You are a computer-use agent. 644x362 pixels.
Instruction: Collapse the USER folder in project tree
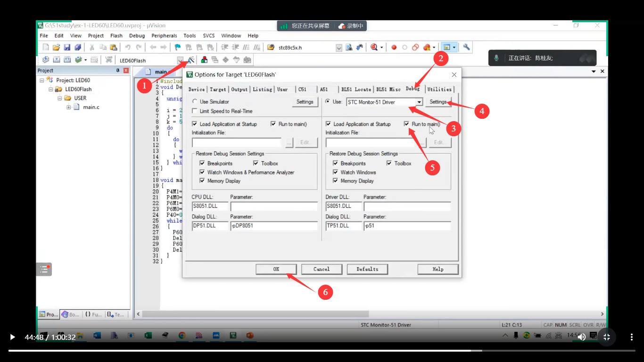60,98
